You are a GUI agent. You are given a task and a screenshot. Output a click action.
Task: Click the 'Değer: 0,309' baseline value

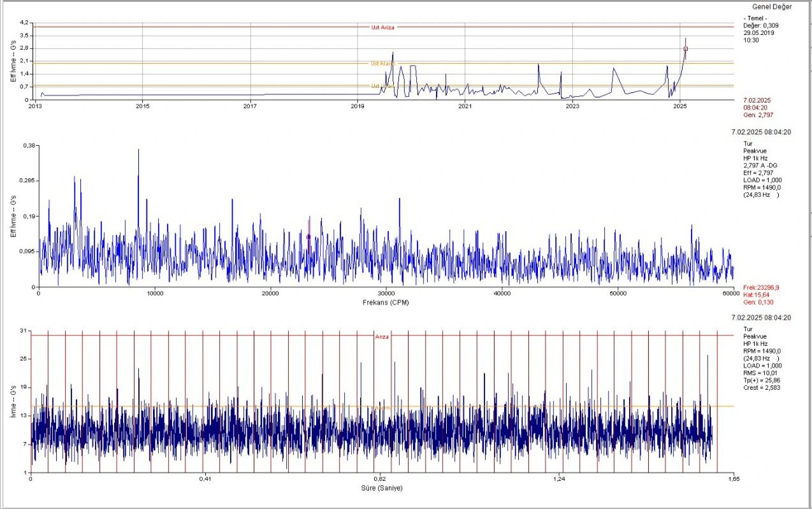(x=760, y=25)
